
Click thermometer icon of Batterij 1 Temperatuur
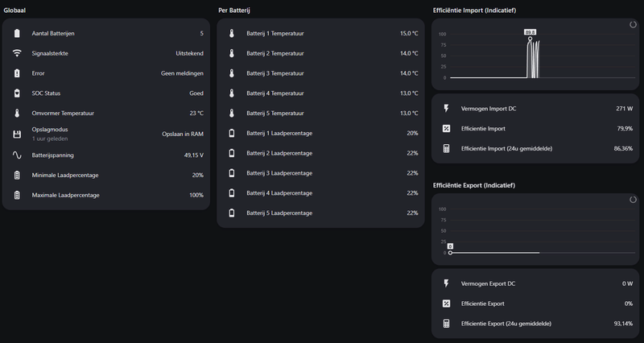[232, 34]
